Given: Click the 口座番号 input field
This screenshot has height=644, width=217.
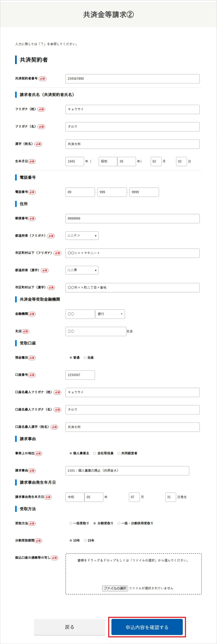Looking at the screenshot, I should 80,375.
